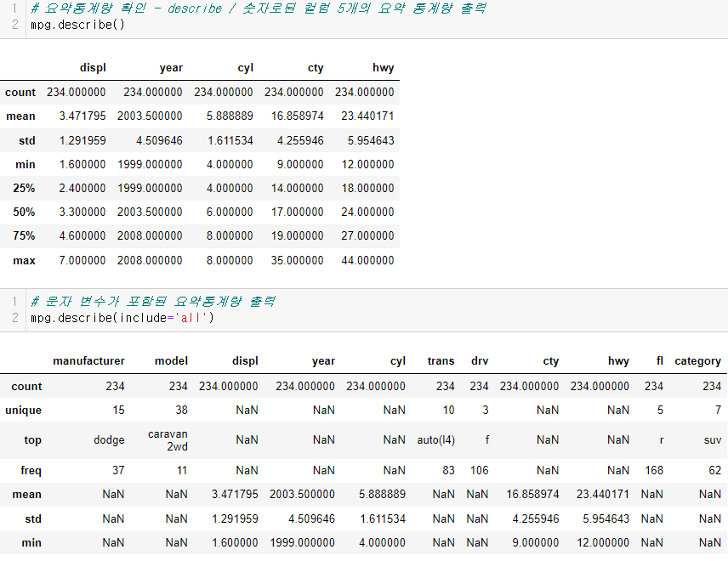Click the 25% displ value 2.400000
This screenshot has height=561, width=728.
tap(82, 188)
